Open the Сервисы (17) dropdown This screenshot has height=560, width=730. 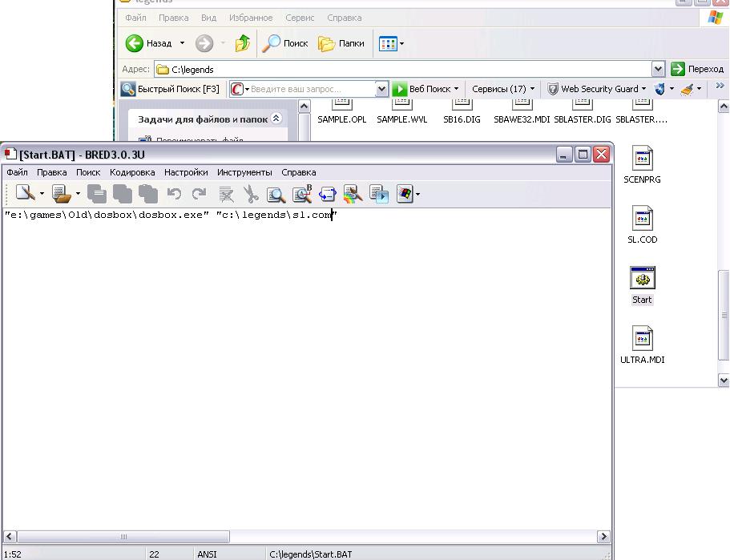tap(502, 89)
